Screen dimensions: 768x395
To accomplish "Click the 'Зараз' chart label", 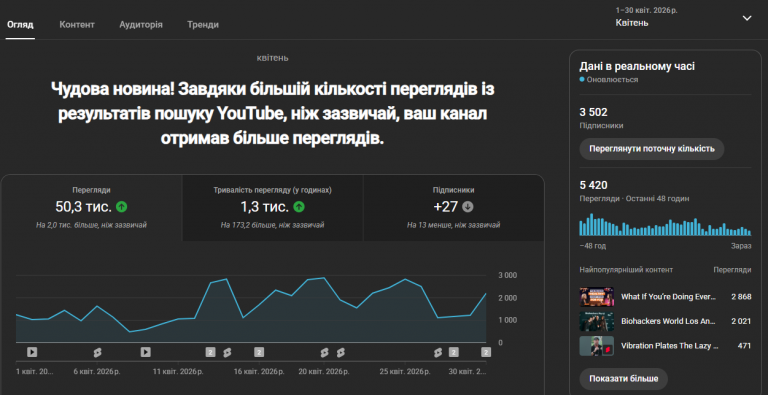I will pyautogui.click(x=741, y=246).
